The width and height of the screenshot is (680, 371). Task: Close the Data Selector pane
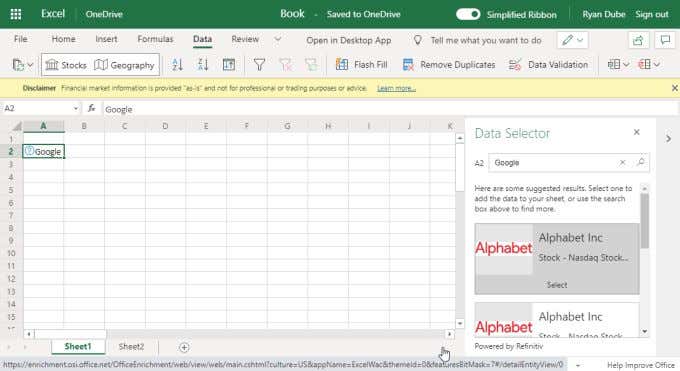(637, 132)
